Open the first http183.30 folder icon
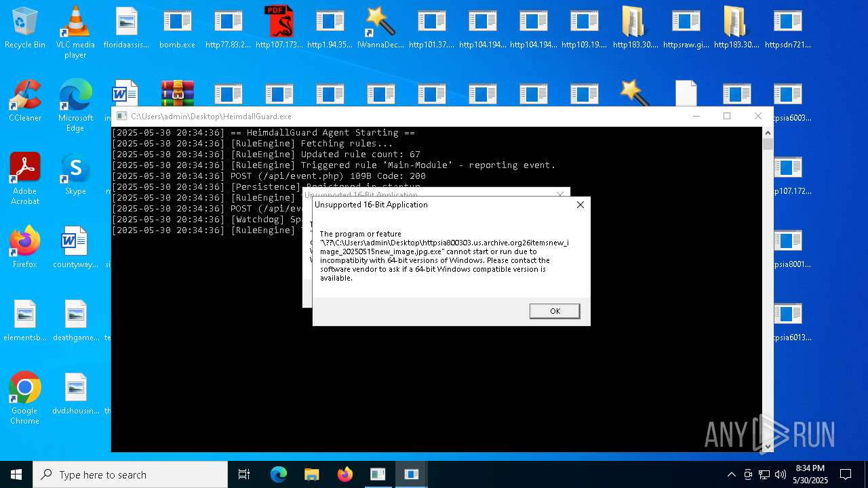Image resolution: width=868 pixels, height=488 pixels. point(635,28)
